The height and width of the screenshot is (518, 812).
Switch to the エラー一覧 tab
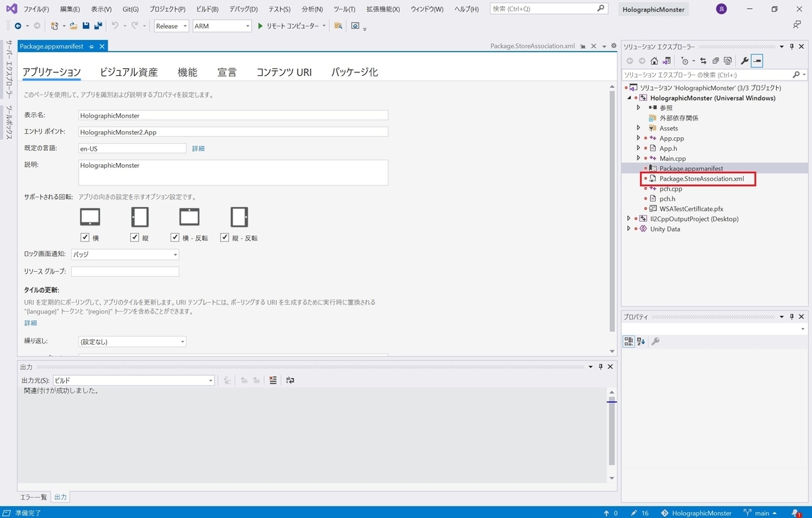[33, 497]
